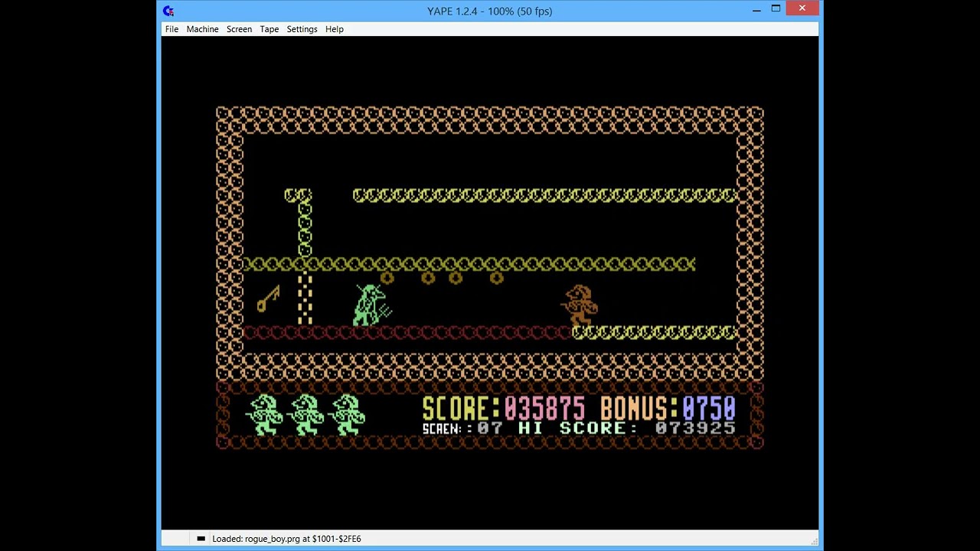This screenshot has height=551, width=980.
Task: Click the yellow dotted ladder
Action: [x=305, y=298]
